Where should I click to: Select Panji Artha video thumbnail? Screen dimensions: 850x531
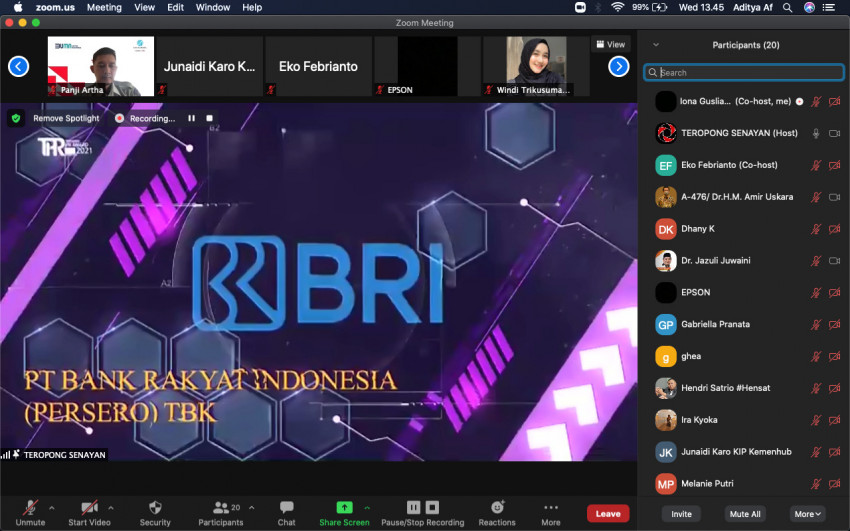(101, 66)
